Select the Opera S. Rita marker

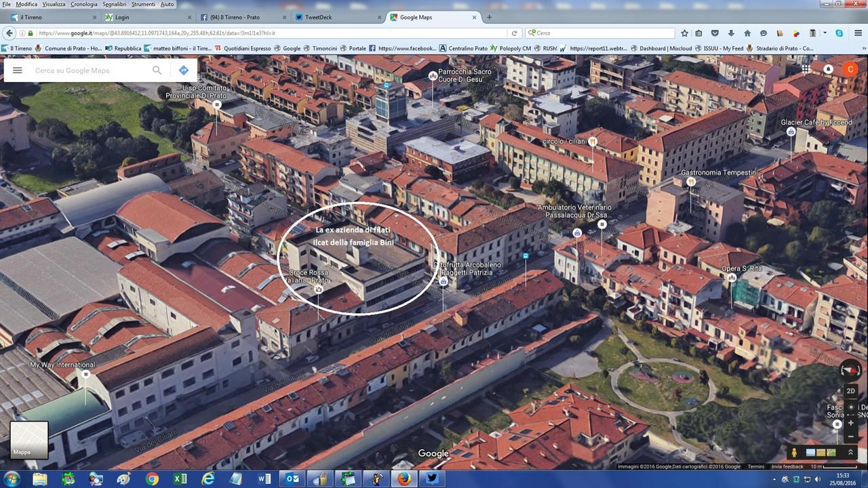pos(732,277)
